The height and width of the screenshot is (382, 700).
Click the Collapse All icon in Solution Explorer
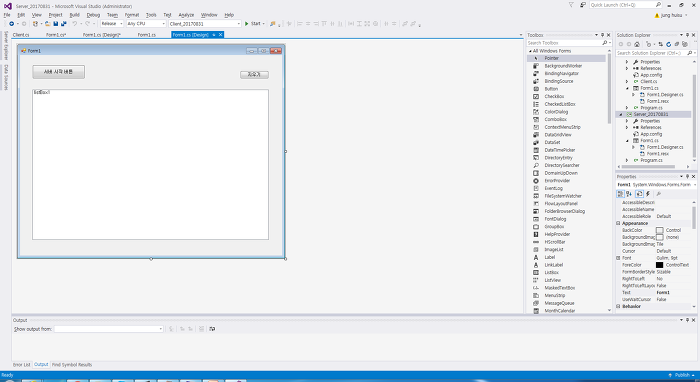coord(677,44)
